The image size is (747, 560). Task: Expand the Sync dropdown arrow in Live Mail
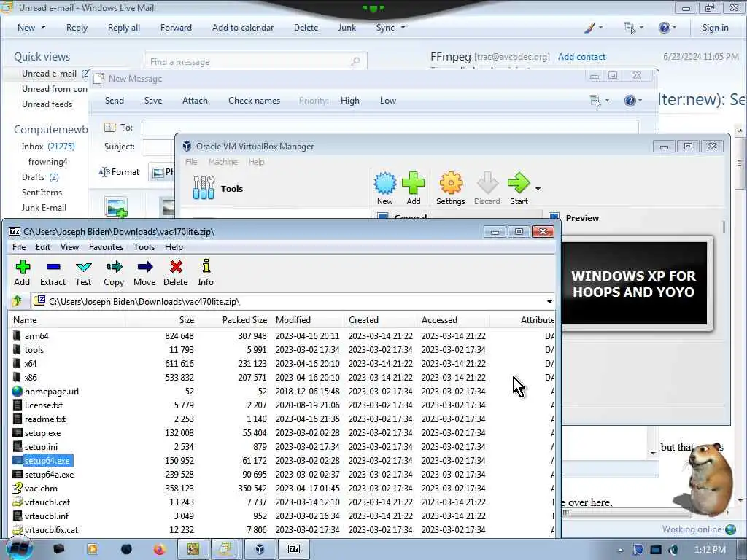tap(403, 28)
